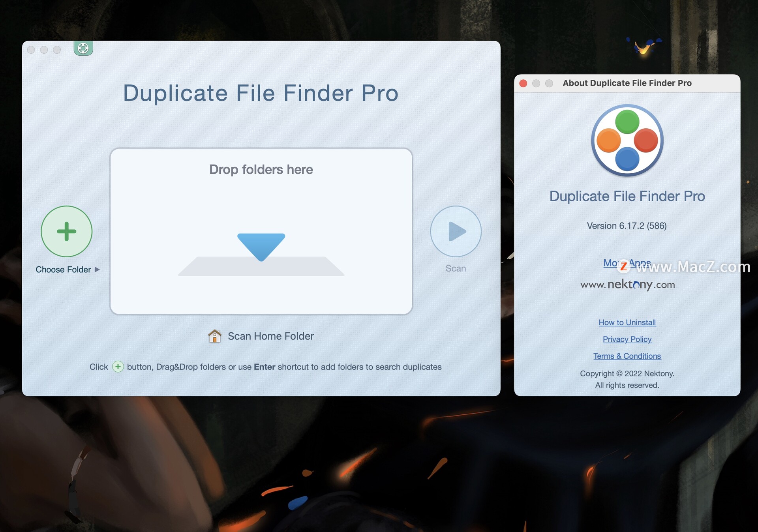
Task: Click the Duplicate File Finder app logo
Action: [627, 140]
